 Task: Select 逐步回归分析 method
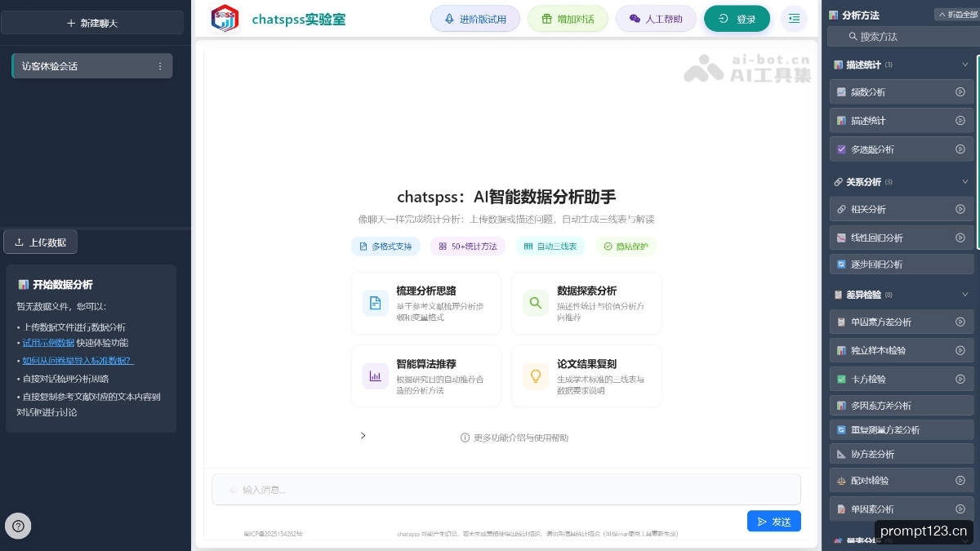902,264
